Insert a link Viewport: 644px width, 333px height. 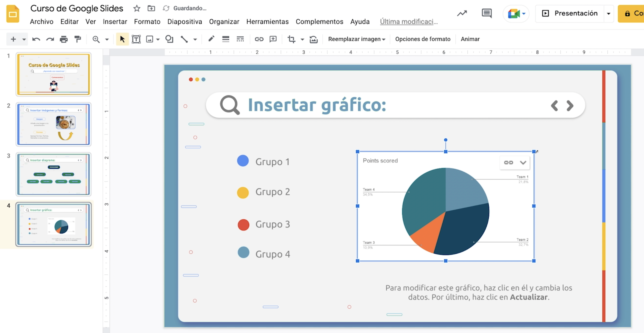tap(259, 39)
